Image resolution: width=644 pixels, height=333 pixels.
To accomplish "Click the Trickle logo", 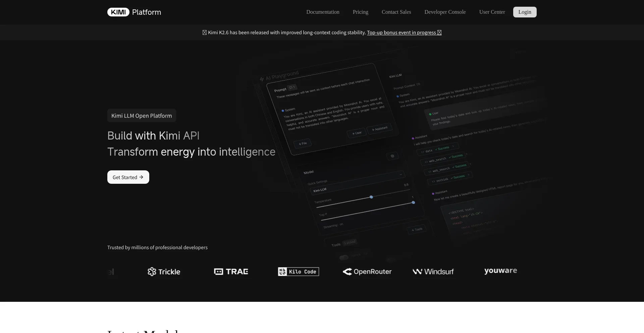I will click(x=164, y=272).
